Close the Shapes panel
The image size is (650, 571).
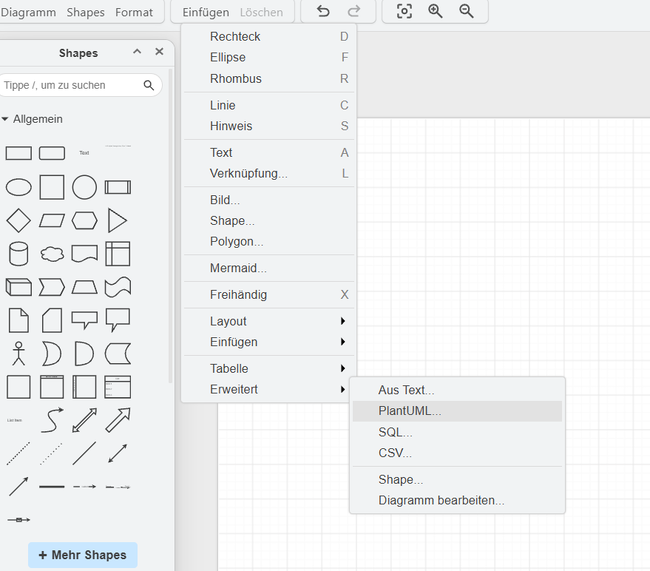pos(159,52)
